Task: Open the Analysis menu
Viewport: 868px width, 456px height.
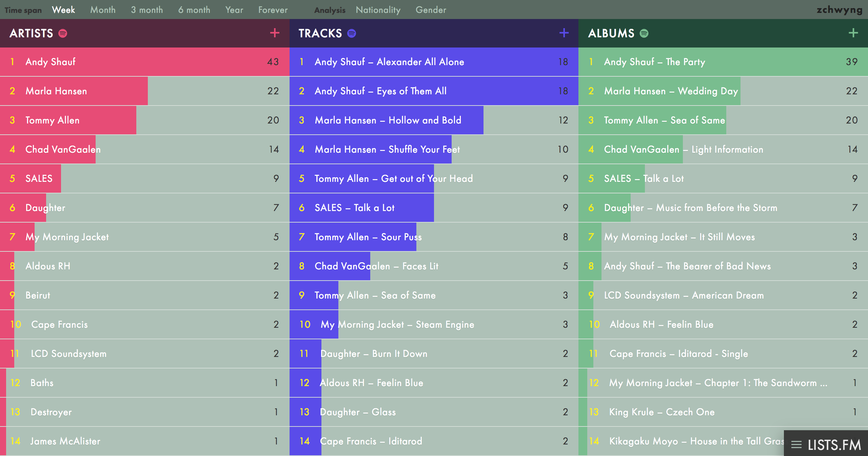Action: point(330,10)
